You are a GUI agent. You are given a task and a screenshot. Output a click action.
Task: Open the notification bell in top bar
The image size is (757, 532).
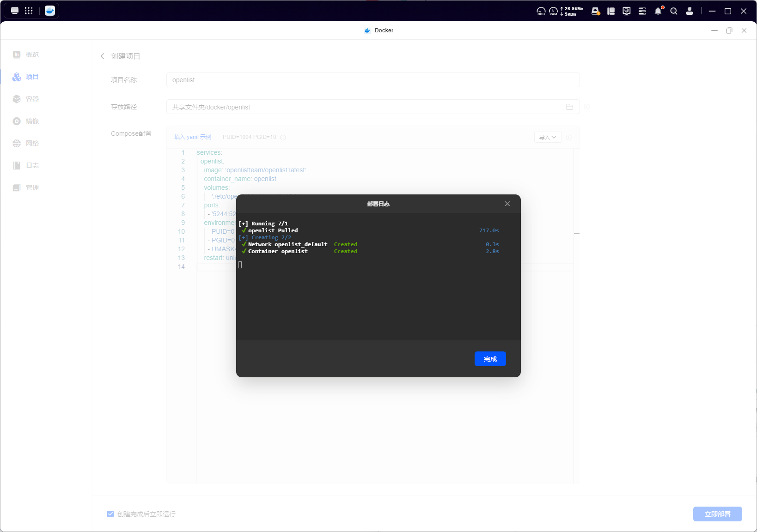pyautogui.click(x=658, y=11)
